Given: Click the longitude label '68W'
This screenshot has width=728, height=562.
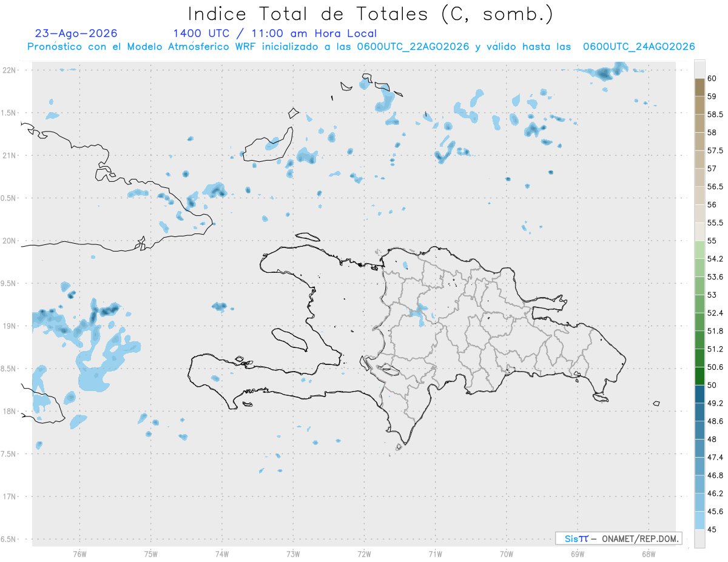Looking at the screenshot, I should [x=648, y=554].
